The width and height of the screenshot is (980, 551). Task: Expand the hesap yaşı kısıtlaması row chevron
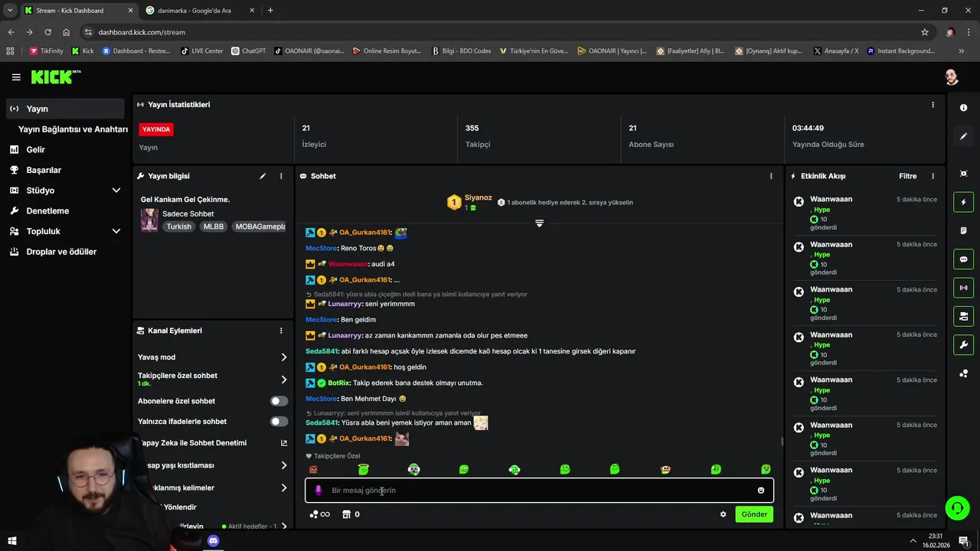point(284,465)
